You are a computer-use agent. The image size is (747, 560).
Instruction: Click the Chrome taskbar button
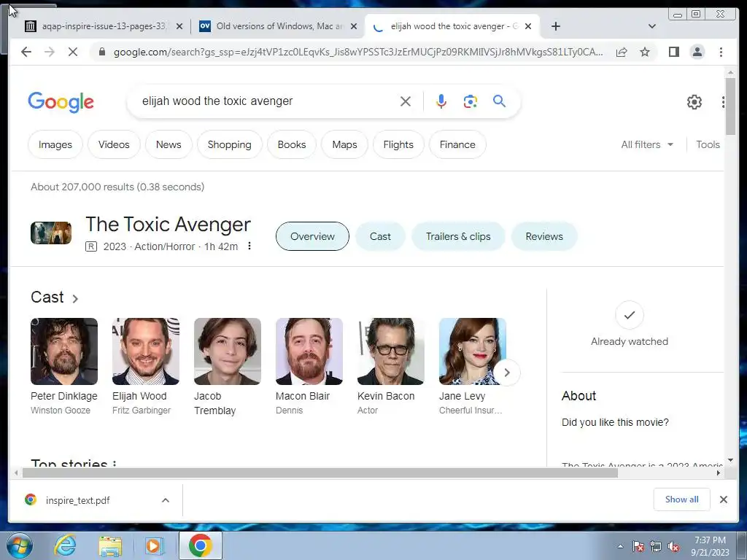click(201, 545)
